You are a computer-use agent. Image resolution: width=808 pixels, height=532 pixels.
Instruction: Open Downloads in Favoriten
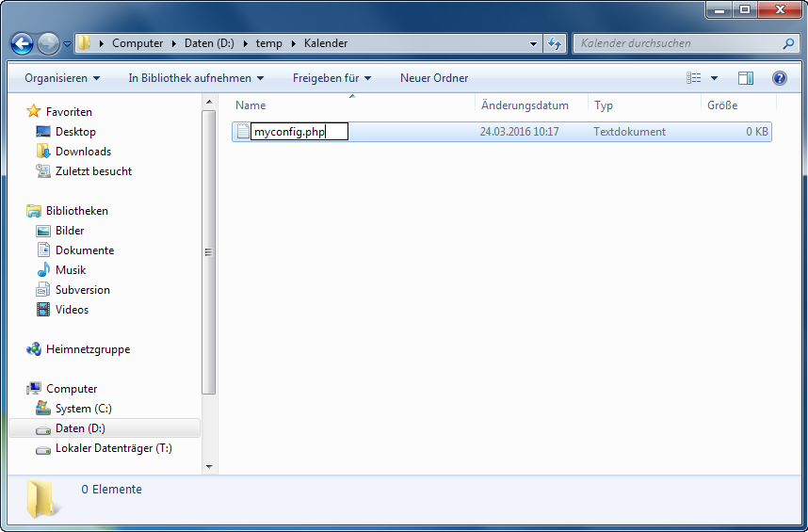coord(84,152)
